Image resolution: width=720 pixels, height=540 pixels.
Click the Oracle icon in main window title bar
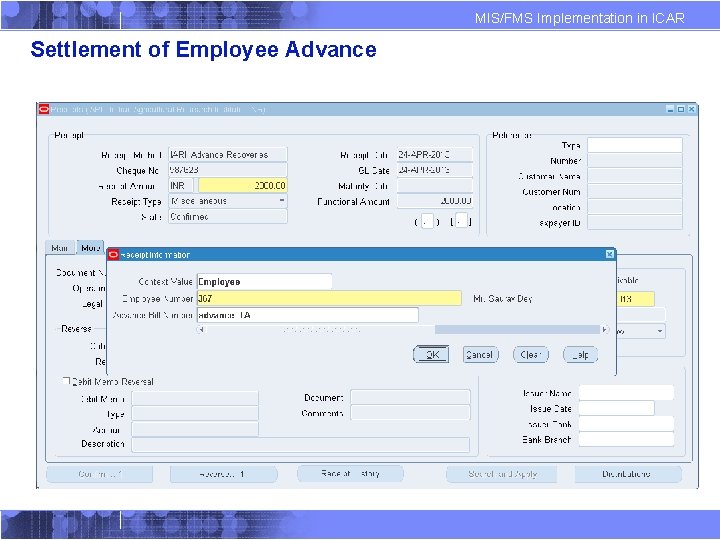coord(44,109)
